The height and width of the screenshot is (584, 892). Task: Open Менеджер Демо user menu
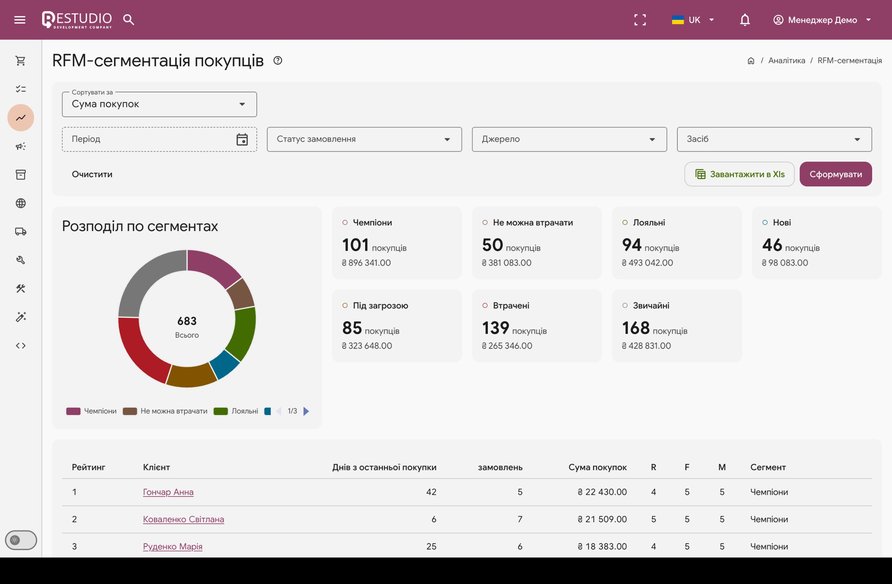822,20
